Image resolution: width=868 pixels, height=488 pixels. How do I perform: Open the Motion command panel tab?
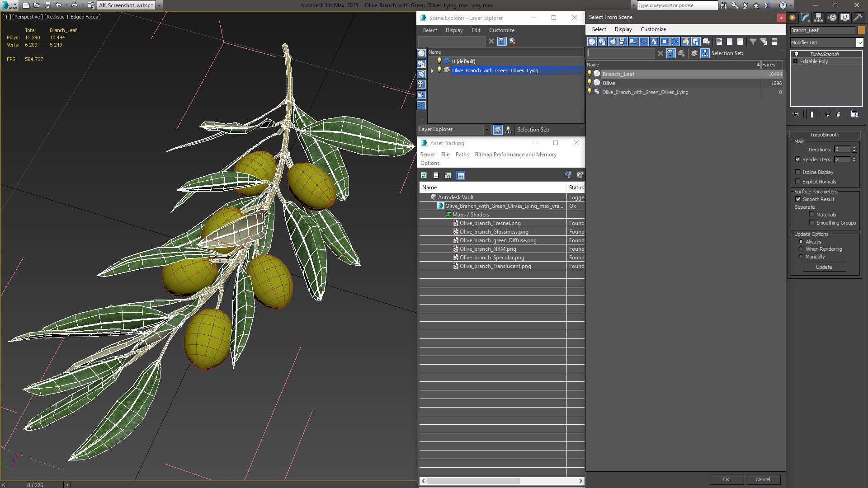click(x=832, y=18)
